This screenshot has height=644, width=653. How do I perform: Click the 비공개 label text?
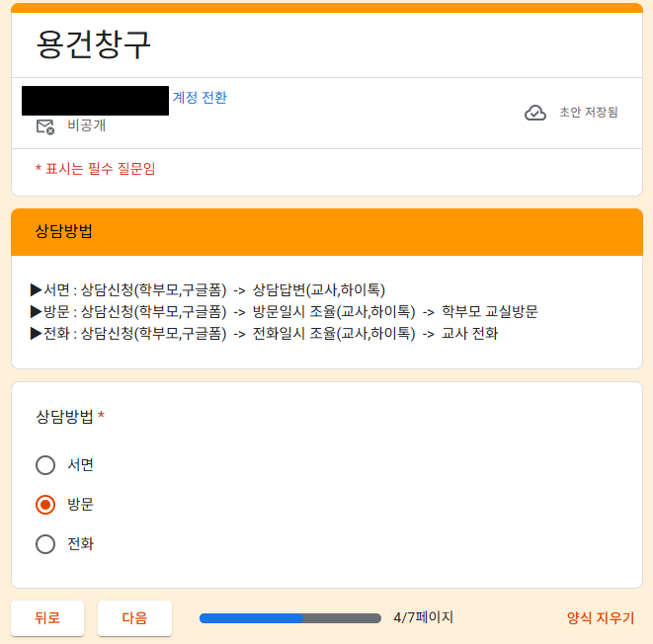coord(87,125)
